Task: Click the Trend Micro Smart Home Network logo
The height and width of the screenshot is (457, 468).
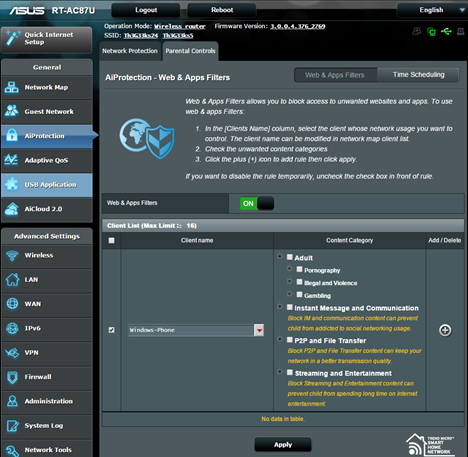Action: click(430, 445)
